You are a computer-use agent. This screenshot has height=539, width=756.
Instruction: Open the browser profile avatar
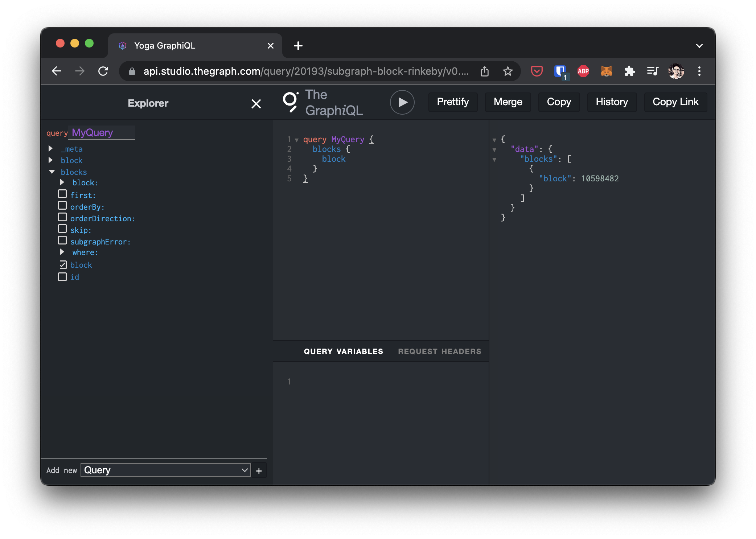(x=676, y=71)
